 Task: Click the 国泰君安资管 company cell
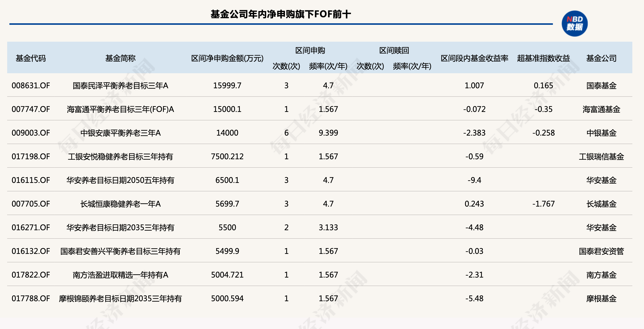(x=601, y=251)
